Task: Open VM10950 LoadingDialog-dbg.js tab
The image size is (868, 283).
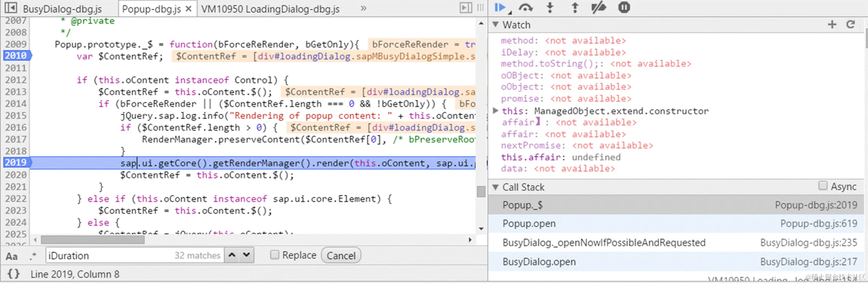Action: pyautogui.click(x=270, y=9)
